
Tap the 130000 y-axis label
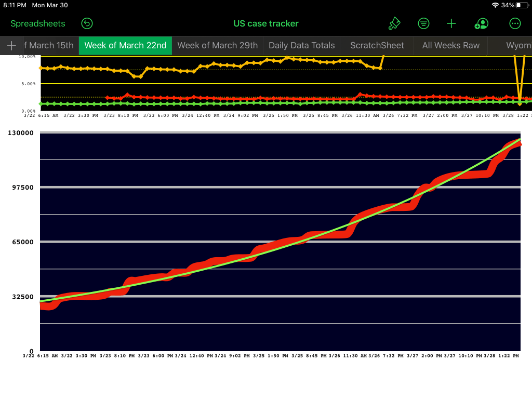[21, 133]
